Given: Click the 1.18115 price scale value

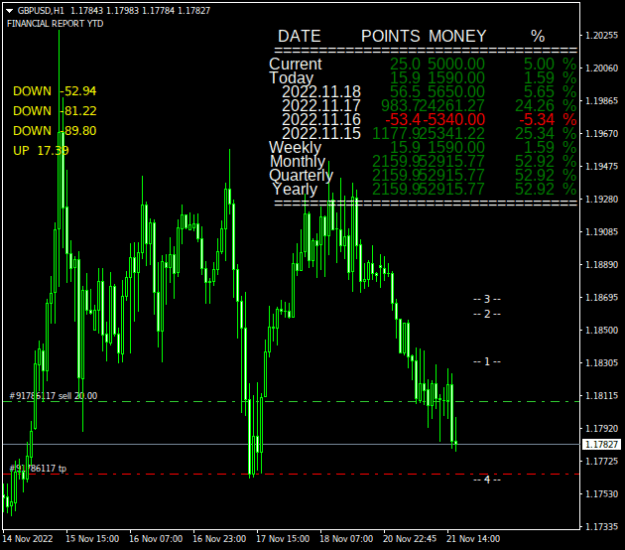Looking at the screenshot, I should (x=601, y=396).
